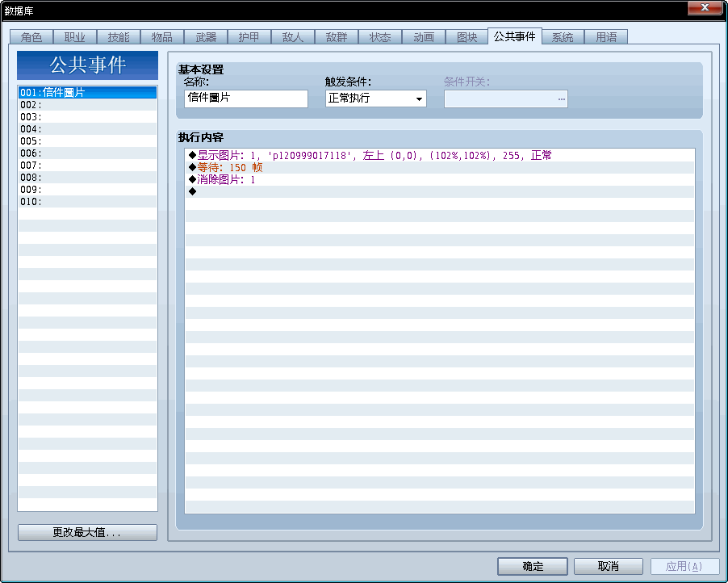The width and height of the screenshot is (728, 583).
Task: Confirm with the 确定 button
Action: (533, 566)
